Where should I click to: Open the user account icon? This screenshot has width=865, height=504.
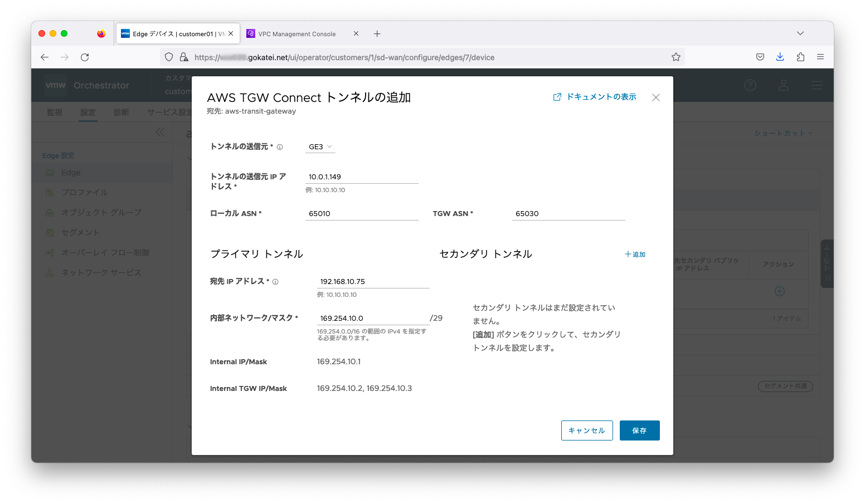point(784,85)
